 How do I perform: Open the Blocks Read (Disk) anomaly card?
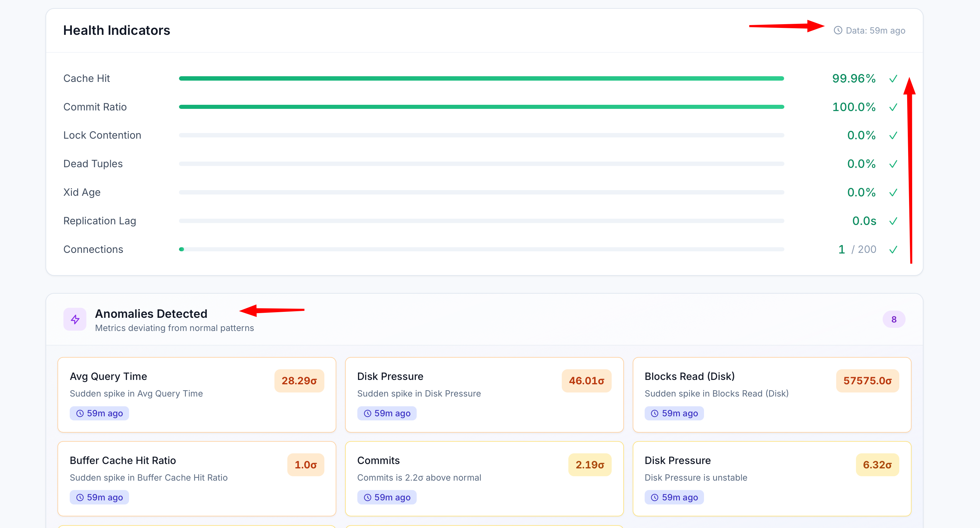point(772,394)
